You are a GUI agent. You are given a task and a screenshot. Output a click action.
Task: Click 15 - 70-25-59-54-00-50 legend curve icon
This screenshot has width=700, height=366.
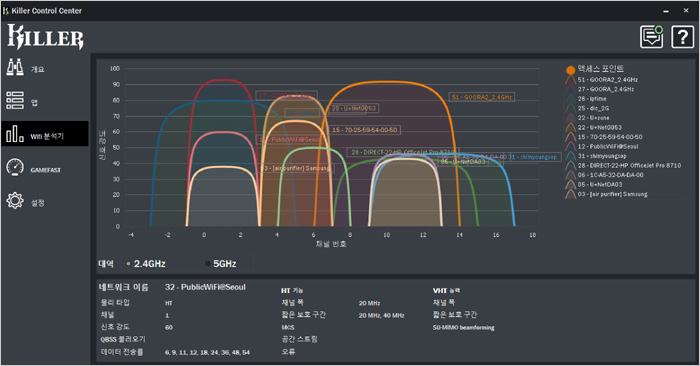coord(570,137)
